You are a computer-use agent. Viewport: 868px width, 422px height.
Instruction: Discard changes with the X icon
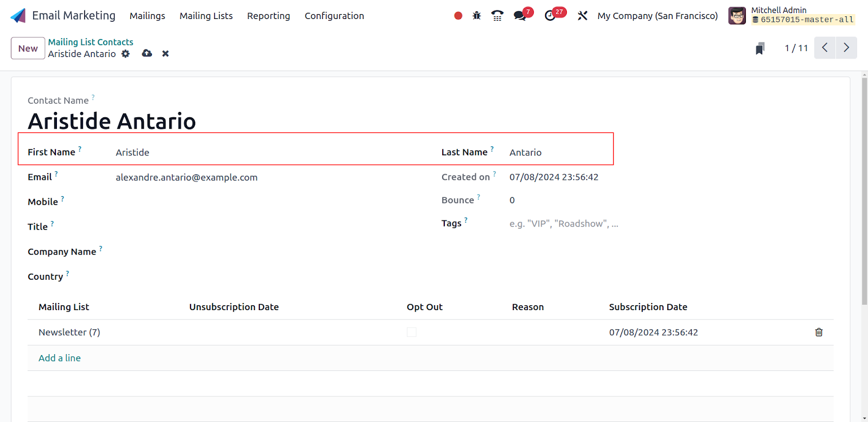[165, 54]
